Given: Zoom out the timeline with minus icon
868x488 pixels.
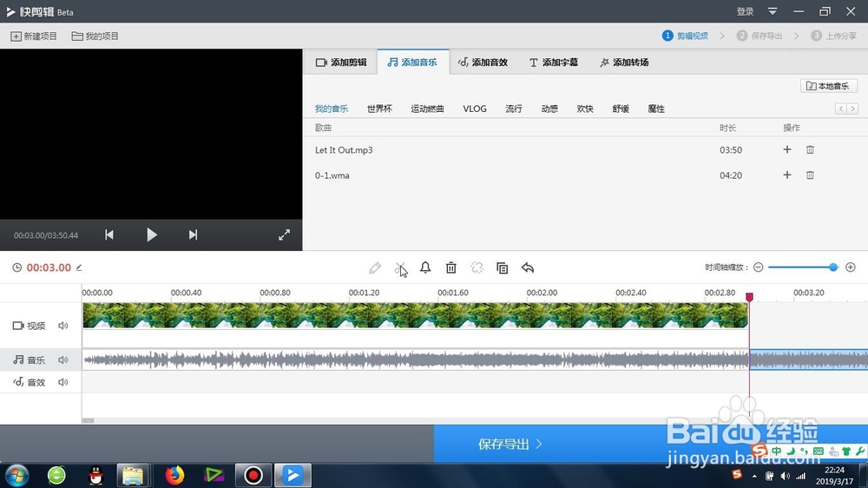Looking at the screenshot, I should [759, 267].
